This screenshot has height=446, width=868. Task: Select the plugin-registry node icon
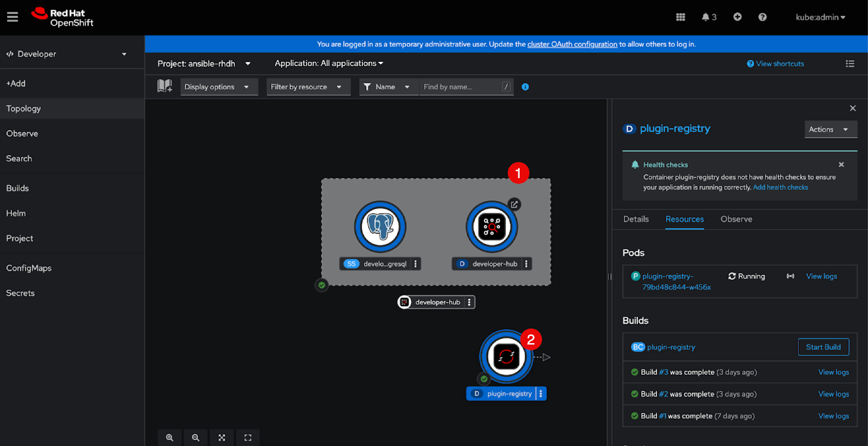(x=506, y=357)
